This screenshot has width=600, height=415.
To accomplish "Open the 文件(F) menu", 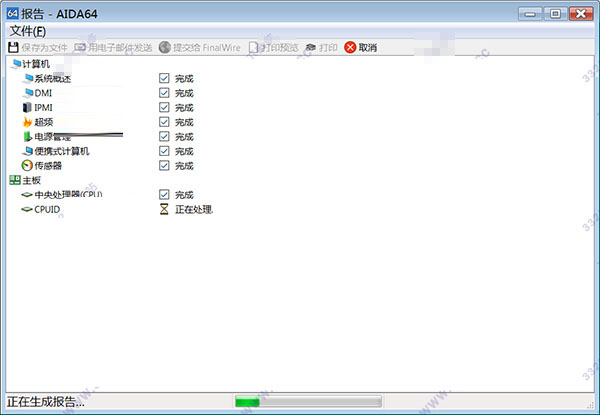I will [28, 31].
